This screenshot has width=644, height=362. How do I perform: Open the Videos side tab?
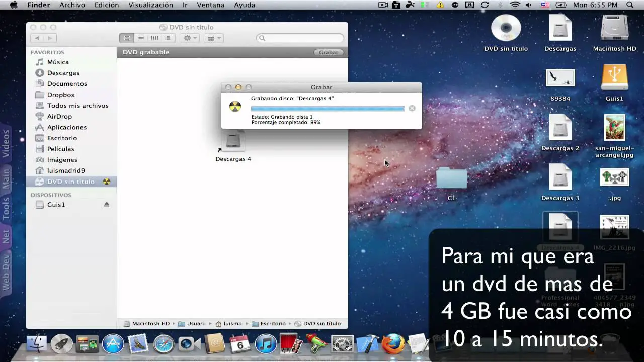pos(6,144)
